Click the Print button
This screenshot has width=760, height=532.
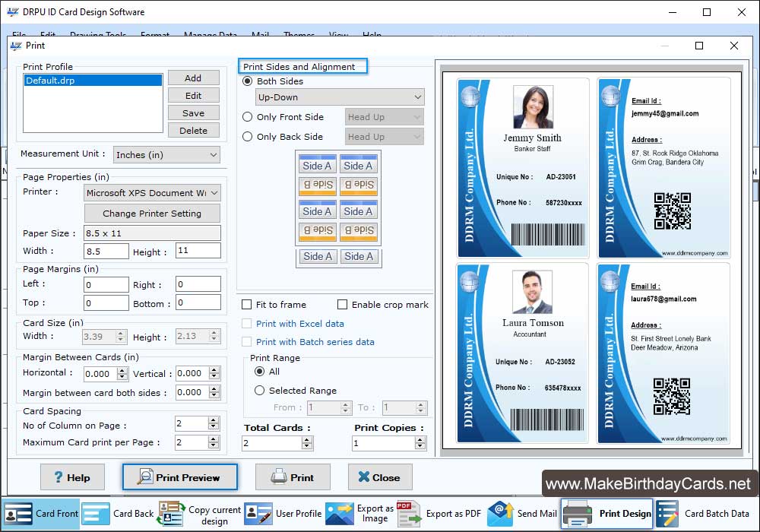click(293, 477)
